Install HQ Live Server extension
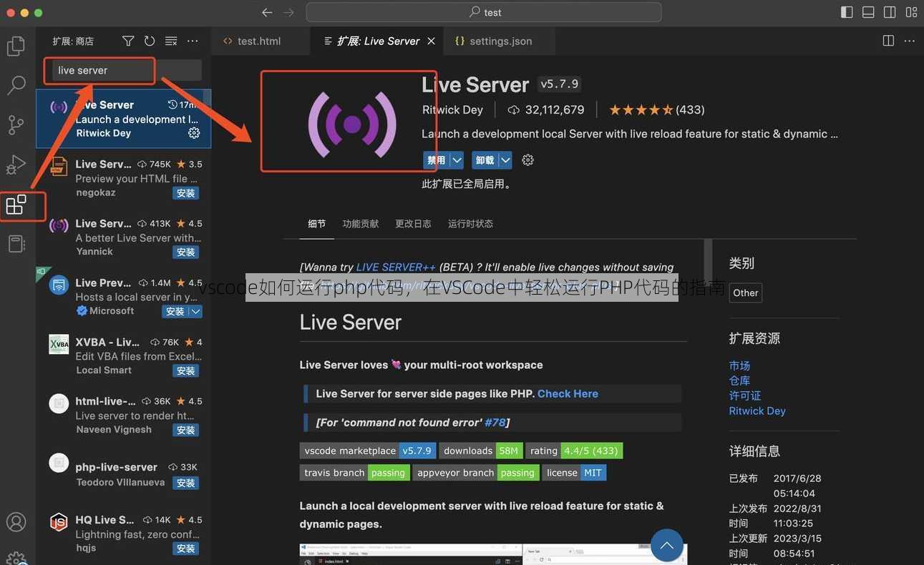Screen dimensions: 924x565 coord(186,548)
